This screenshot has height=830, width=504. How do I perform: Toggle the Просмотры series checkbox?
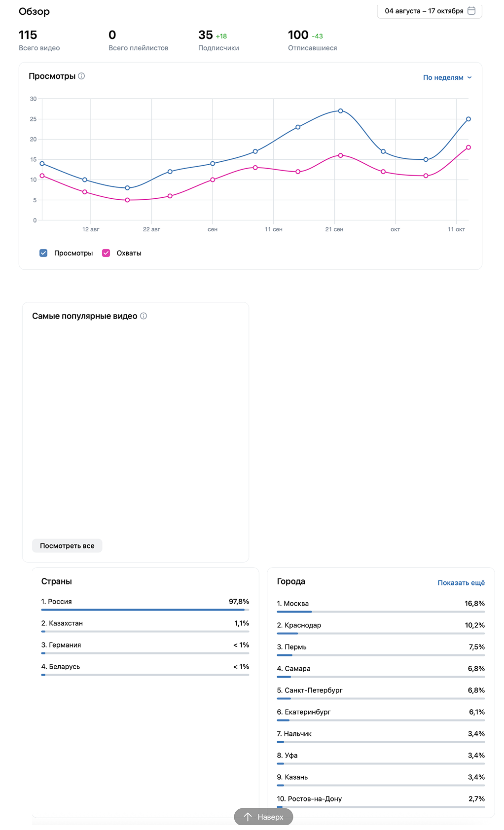43,253
